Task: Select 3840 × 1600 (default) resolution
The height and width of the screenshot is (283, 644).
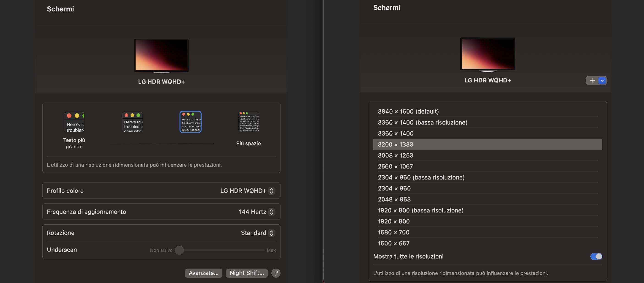Action: pyautogui.click(x=408, y=111)
